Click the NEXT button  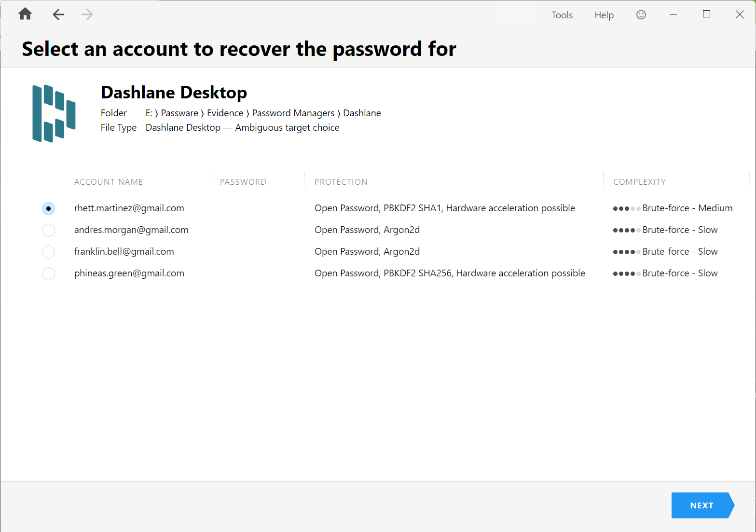click(701, 505)
